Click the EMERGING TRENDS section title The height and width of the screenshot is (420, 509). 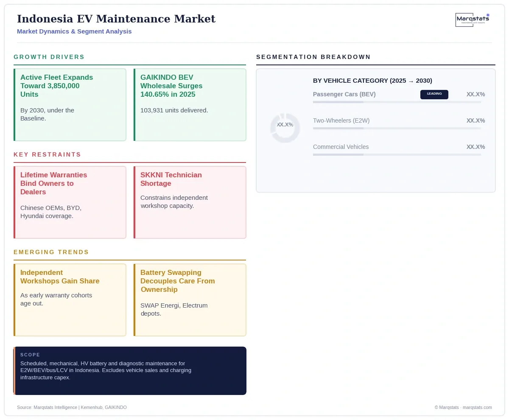click(x=51, y=252)
